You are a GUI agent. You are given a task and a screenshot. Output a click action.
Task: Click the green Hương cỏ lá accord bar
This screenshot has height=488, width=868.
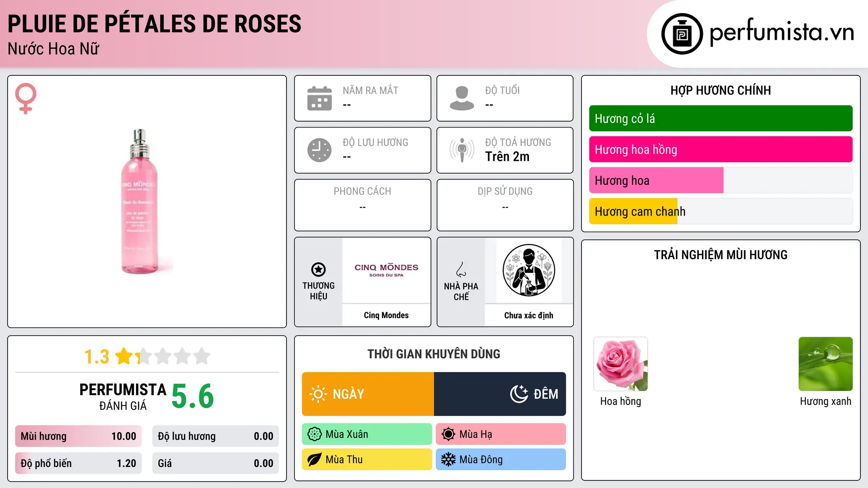(721, 119)
